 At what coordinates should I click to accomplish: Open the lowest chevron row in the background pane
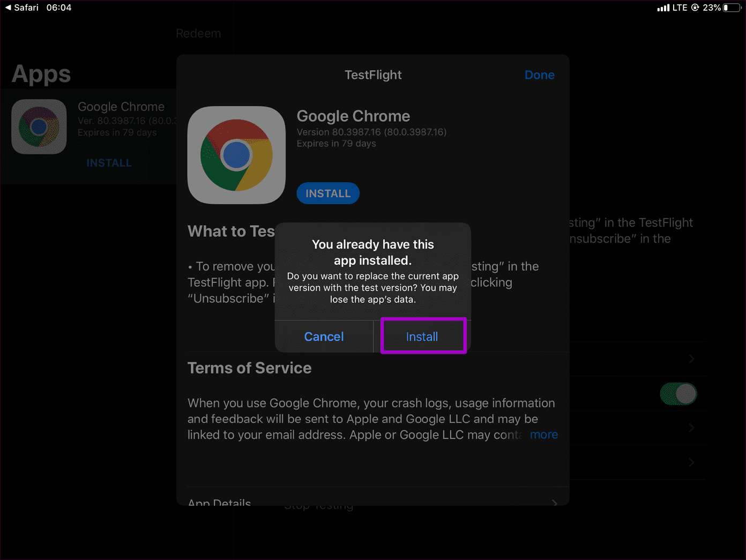coord(691,462)
